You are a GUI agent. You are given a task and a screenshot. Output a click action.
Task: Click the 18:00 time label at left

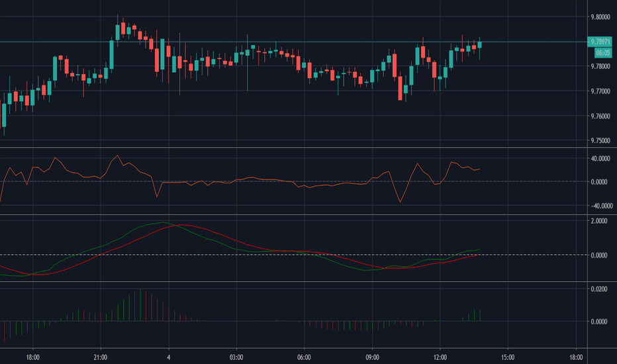click(x=32, y=357)
